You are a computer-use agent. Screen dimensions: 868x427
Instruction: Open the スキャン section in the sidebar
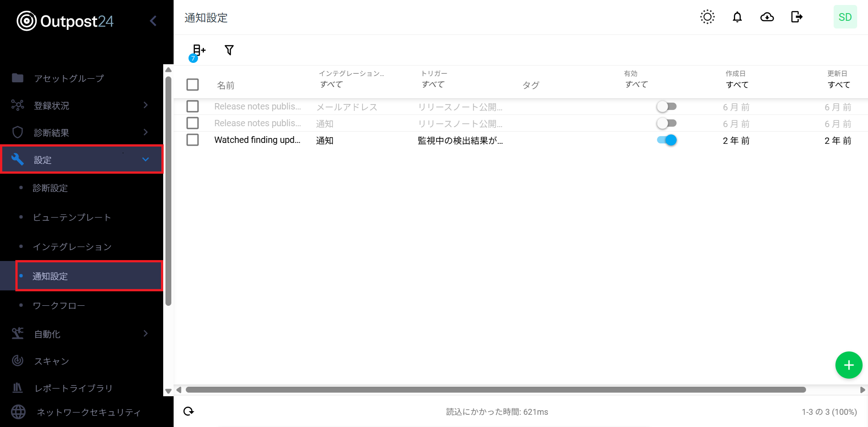(x=51, y=361)
